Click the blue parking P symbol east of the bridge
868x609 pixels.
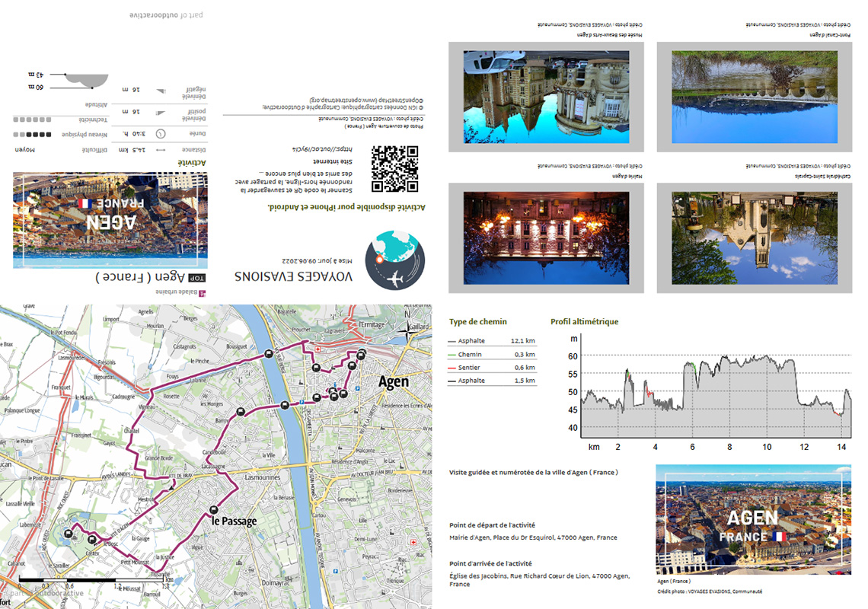click(x=302, y=403)
